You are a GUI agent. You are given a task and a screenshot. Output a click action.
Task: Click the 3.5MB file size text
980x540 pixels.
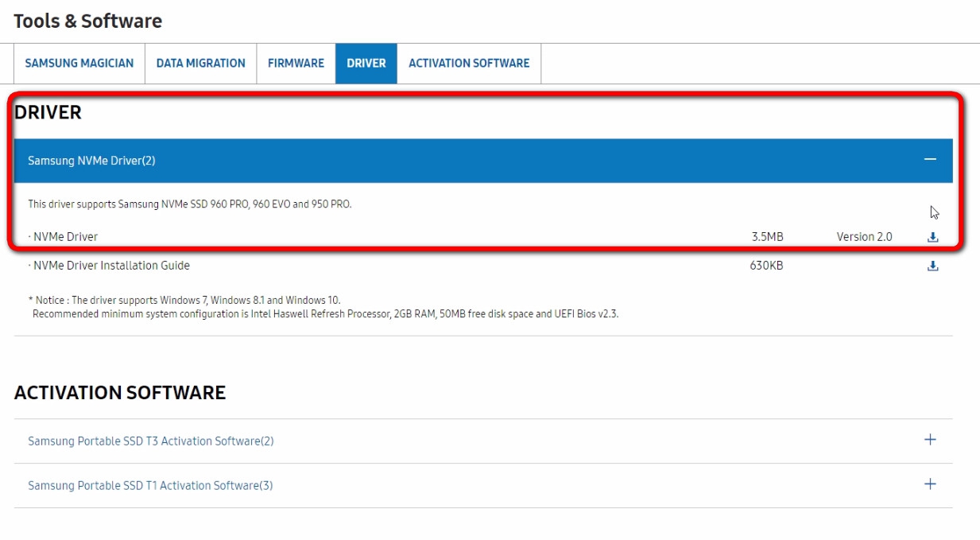pyautogui.click(x=767, y=237)
